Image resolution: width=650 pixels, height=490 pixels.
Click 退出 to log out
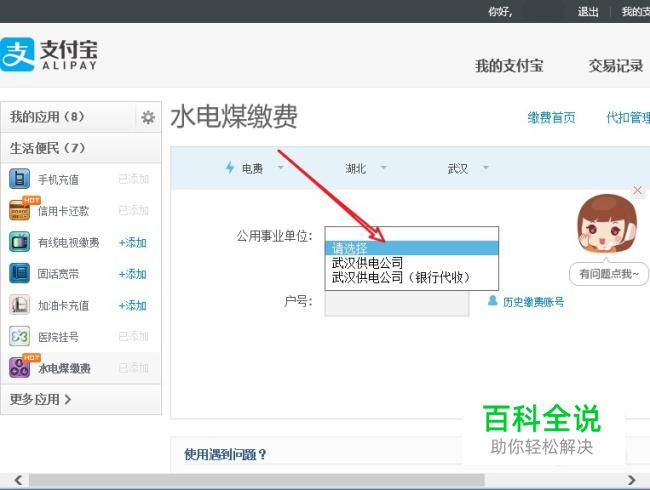coord(588,12)
